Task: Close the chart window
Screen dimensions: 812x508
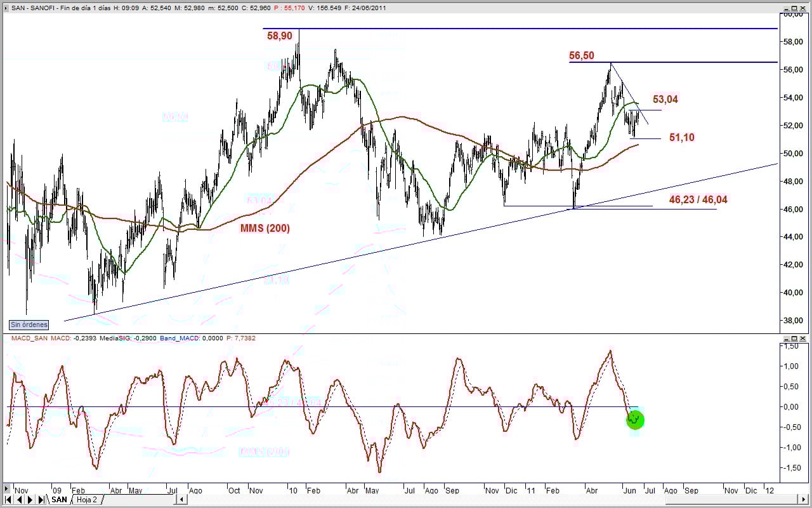Action: point(803,8)
